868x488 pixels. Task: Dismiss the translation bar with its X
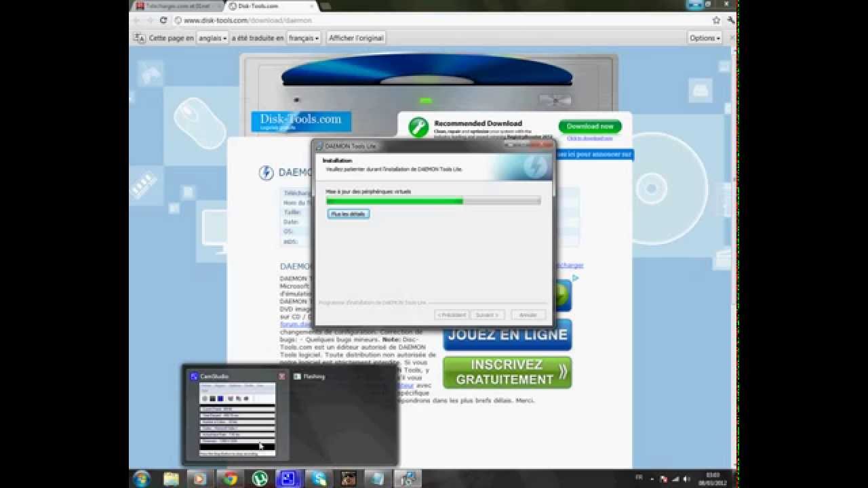[732, 38]
